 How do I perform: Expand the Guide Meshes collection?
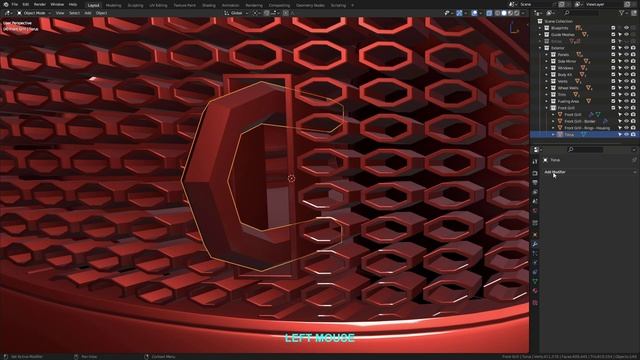pos(540,35)
